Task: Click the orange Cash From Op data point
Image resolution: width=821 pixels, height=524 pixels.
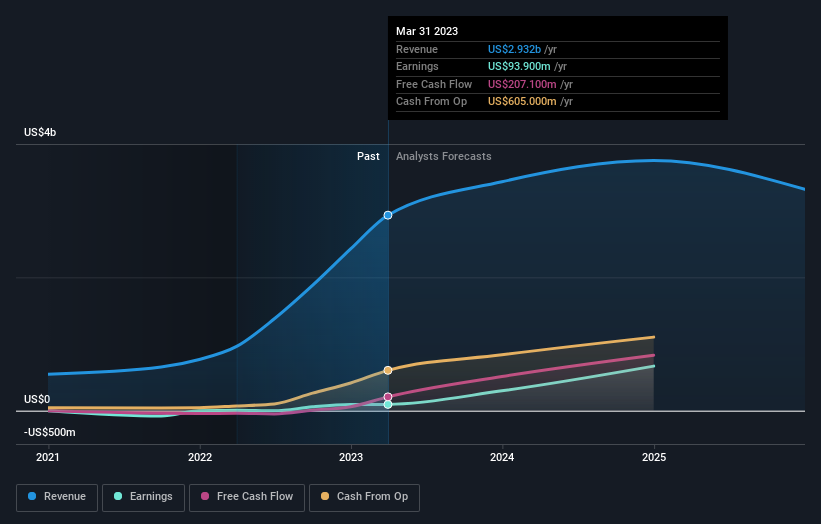Action: point(388,371)
